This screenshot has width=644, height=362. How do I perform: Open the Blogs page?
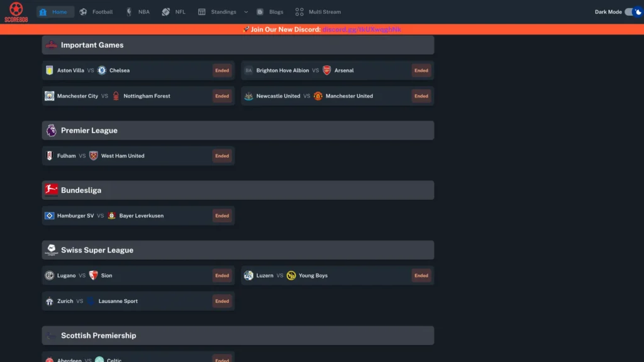click(270, 12)
